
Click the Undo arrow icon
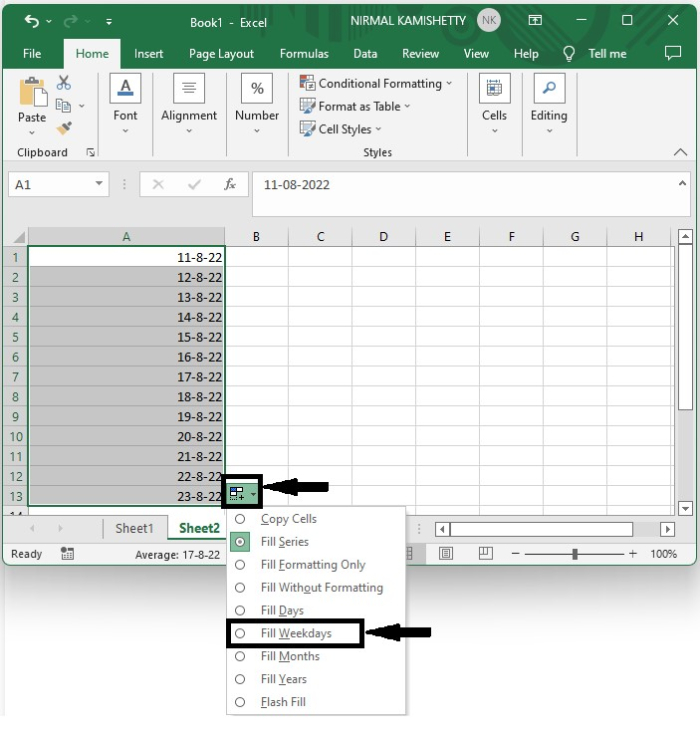(x=31, y=21)
